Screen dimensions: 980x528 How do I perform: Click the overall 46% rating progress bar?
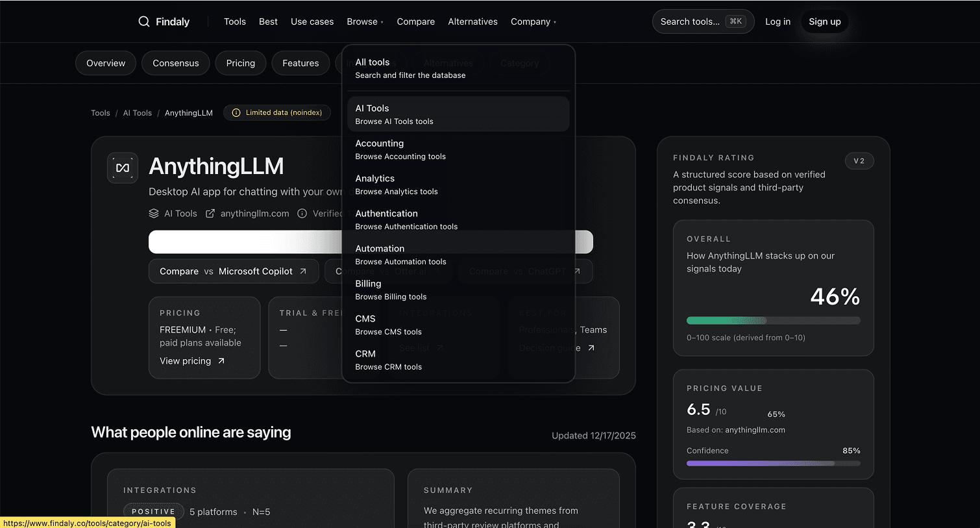click(x=773, y=320)
